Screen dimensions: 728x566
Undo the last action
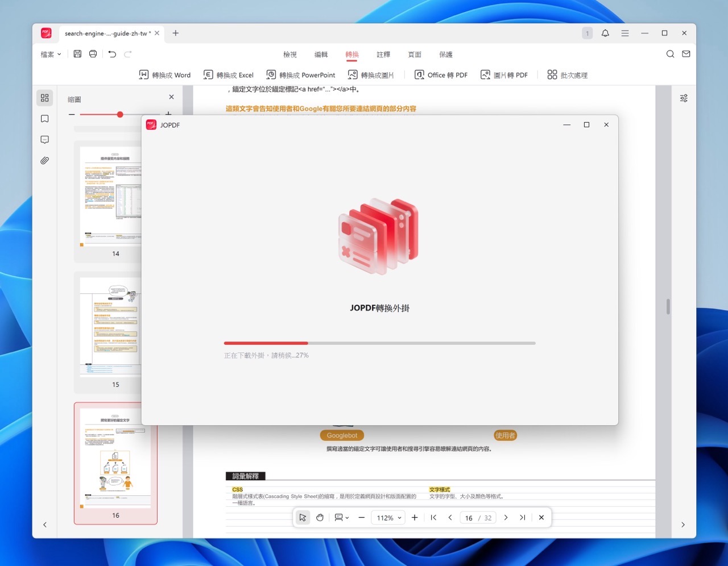[112, 54]
